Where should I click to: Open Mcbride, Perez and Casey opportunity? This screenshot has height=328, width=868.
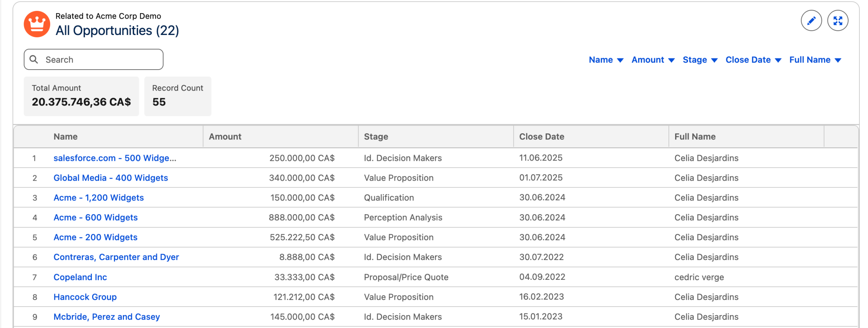click(x=107, y=317)
